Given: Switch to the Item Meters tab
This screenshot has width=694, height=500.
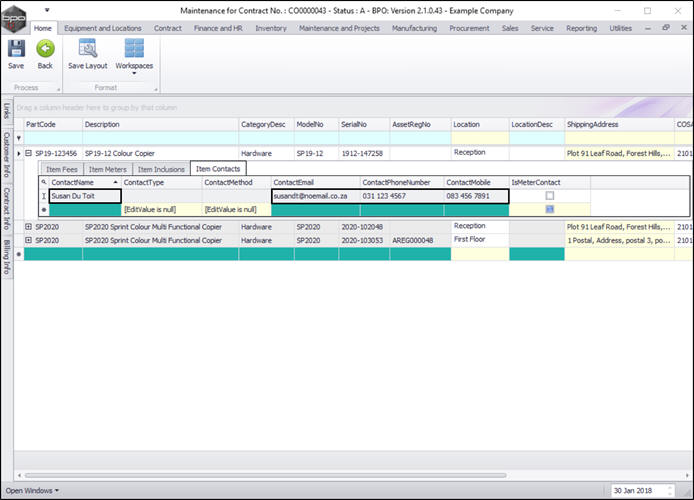Looking at the screenshot, I should pyautogui.click(x=107, y=169).
